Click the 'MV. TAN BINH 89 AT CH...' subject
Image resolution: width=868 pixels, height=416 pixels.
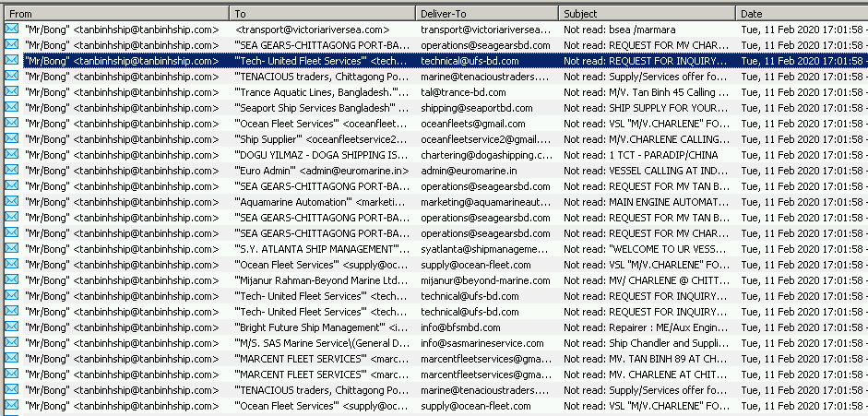[646, 359]
